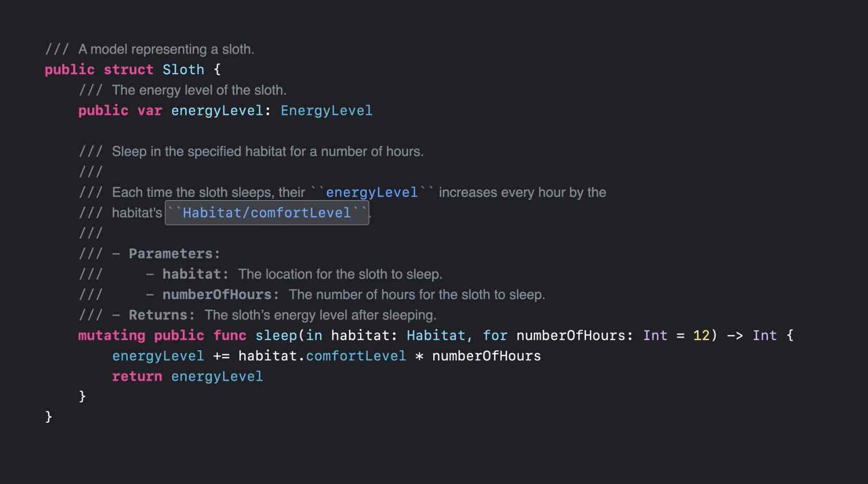This screenshot has height=484, width=868.
Task: Click comfortLevel in habitat.comfortLevel expression
Action: tap(356, 356)
